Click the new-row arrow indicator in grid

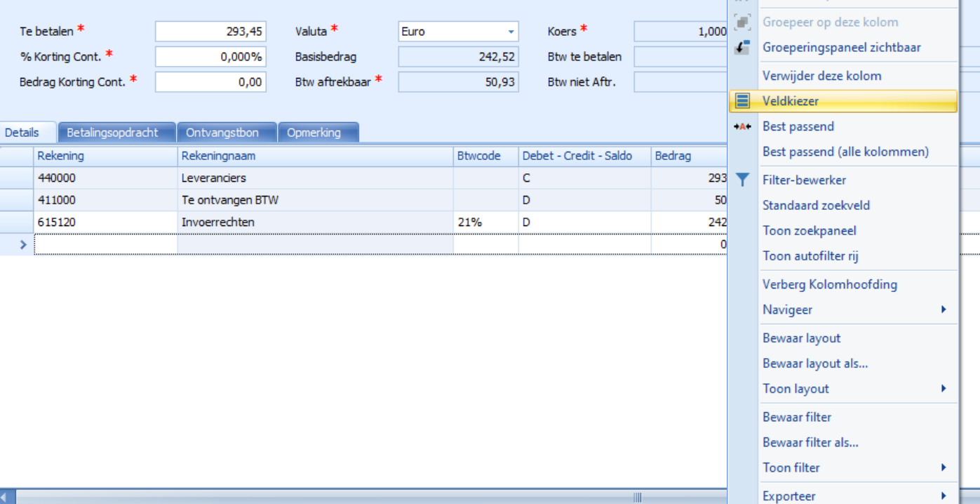tap(22, 244)
